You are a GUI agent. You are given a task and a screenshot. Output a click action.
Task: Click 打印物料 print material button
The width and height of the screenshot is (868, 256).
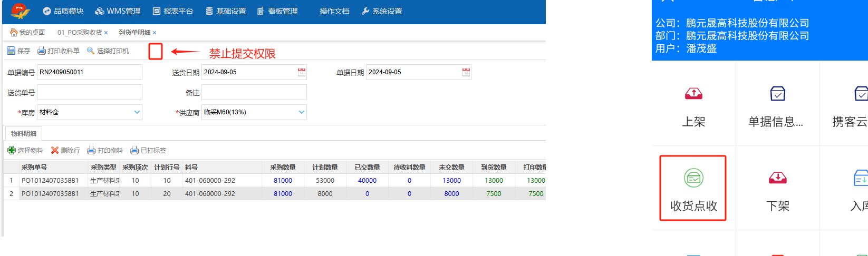click(x=105, y=151)
